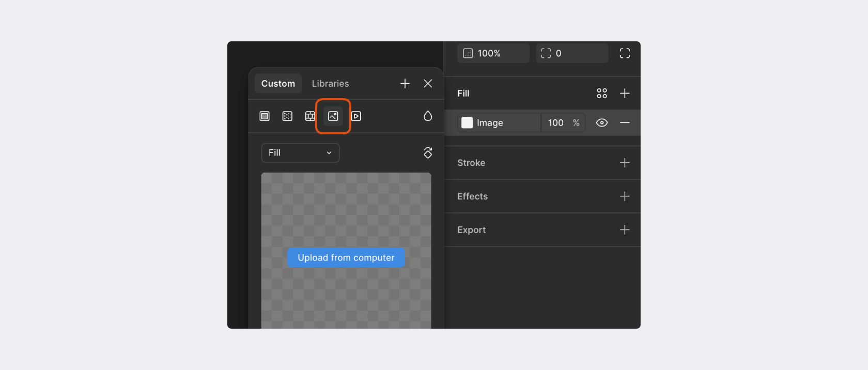Add a new Effect with plus
This screenshot has width=868, height=370.
625,196
